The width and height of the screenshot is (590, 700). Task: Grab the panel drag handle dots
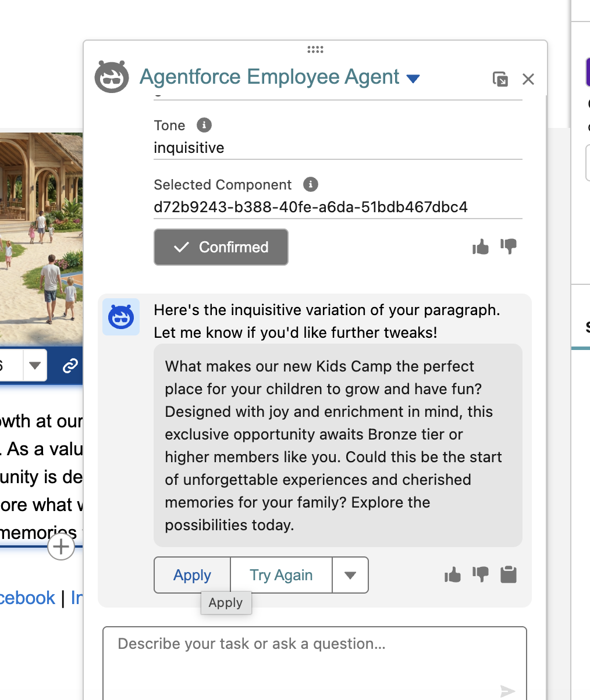[x=315, y=49]
